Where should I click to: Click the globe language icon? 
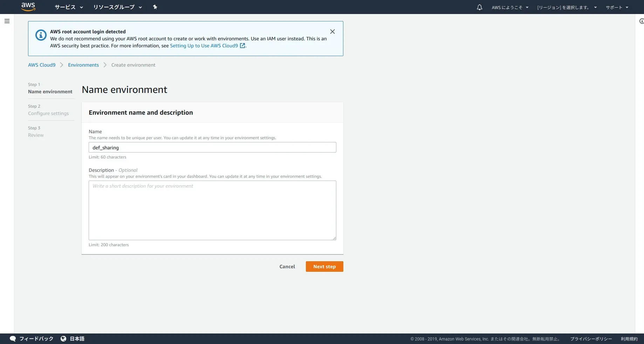pos(63,339)
